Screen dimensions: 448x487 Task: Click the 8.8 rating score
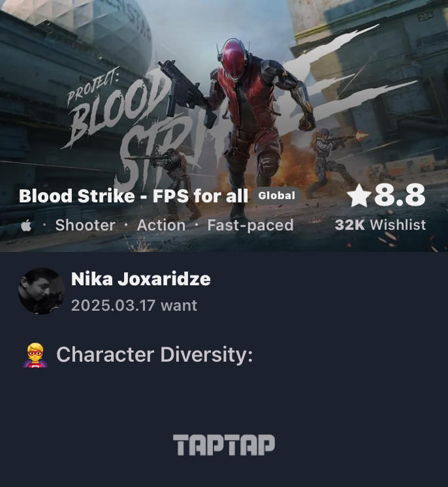click(400, 195)
